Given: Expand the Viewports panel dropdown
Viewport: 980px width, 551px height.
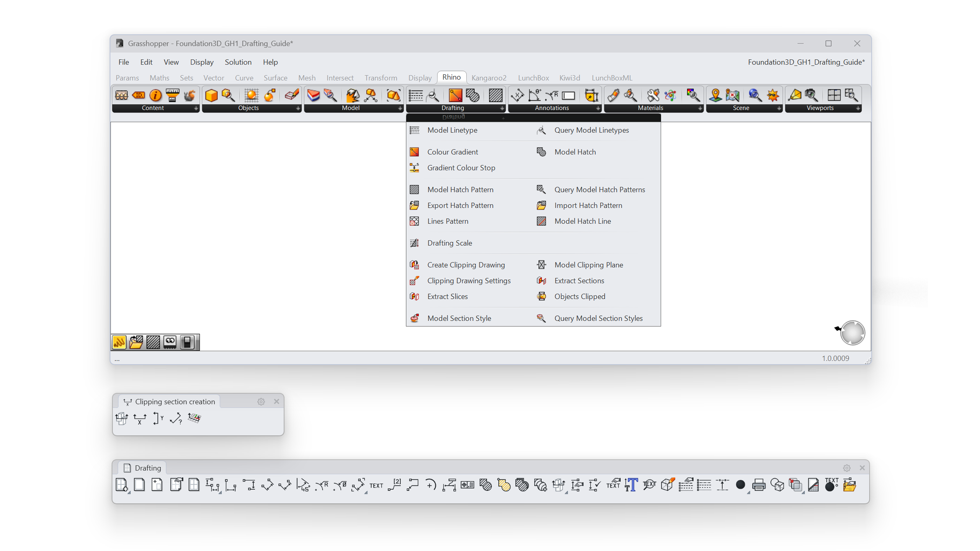Looking at the screenshot, I should [x=857, y=108].
